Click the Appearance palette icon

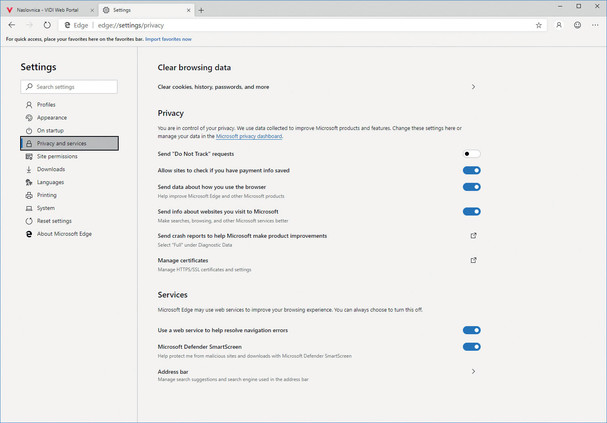tap(29, 118)
